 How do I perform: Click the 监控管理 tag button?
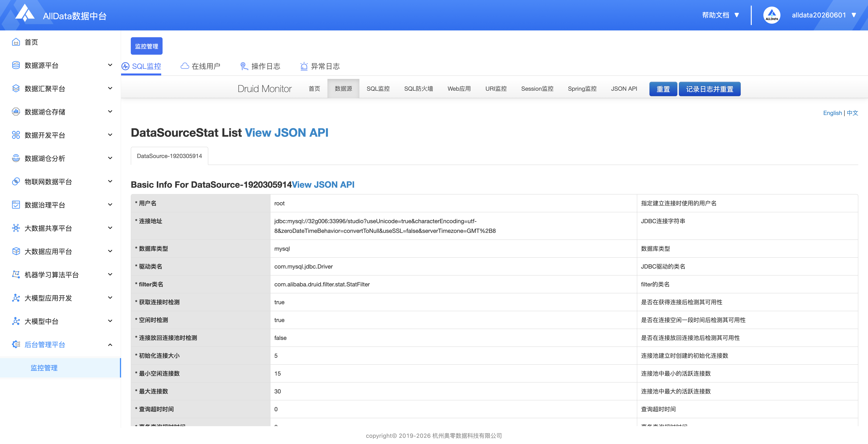coord(147,46)
